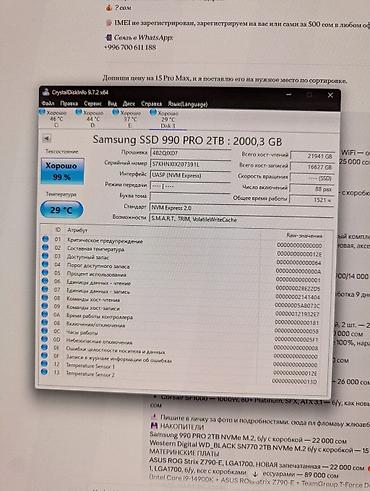Click the Samsung 990 PRO 2TB NVMe listing line in the background page
Viewport: 370px width, 491px height.
point(248,437)
